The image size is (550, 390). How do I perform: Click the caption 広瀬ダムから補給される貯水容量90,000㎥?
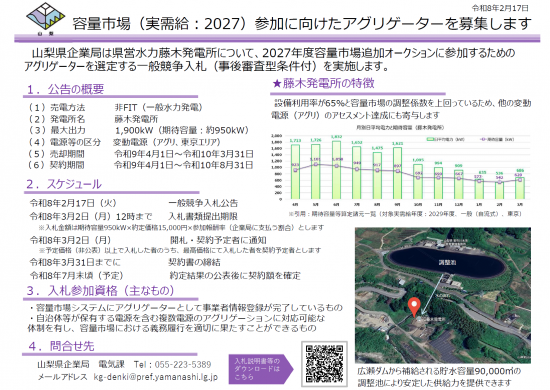[x=439, y=371]
